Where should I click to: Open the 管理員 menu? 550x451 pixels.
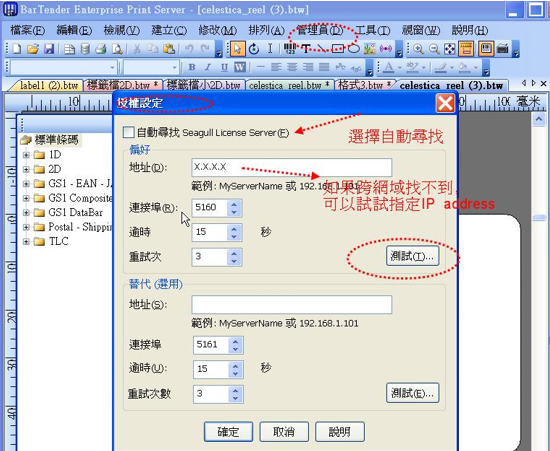click(x=320, y=31)
